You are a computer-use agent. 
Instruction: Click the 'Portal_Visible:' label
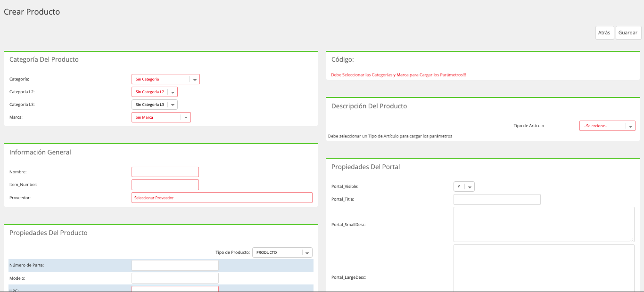345,187
